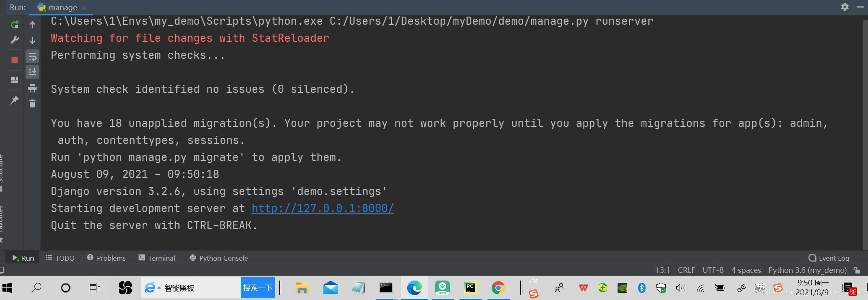Click the 搜索一下 search button
This screenshot has height=300, width=868.
(258, 288)
